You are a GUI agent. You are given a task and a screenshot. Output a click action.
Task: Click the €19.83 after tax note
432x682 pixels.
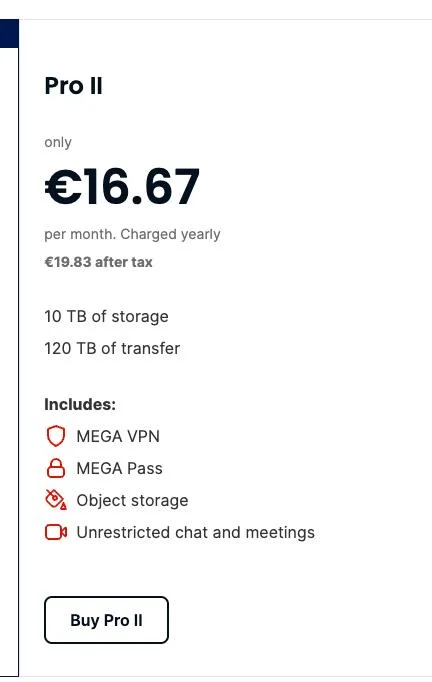[98, 262]
